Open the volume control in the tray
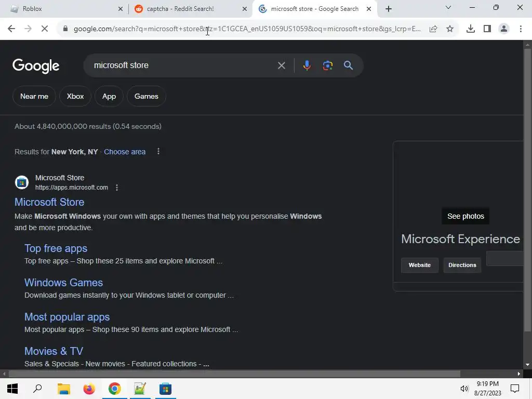 click(x=464, y=389)
